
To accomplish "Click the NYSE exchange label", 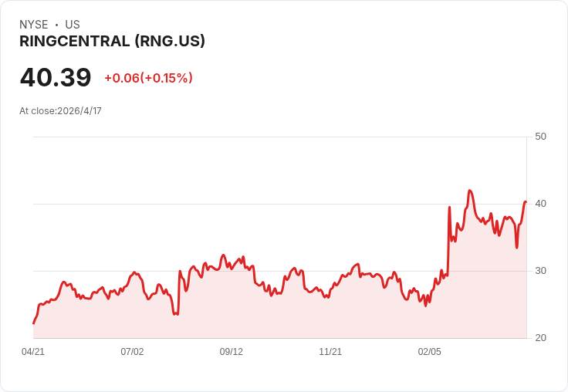I will (34, 25).
